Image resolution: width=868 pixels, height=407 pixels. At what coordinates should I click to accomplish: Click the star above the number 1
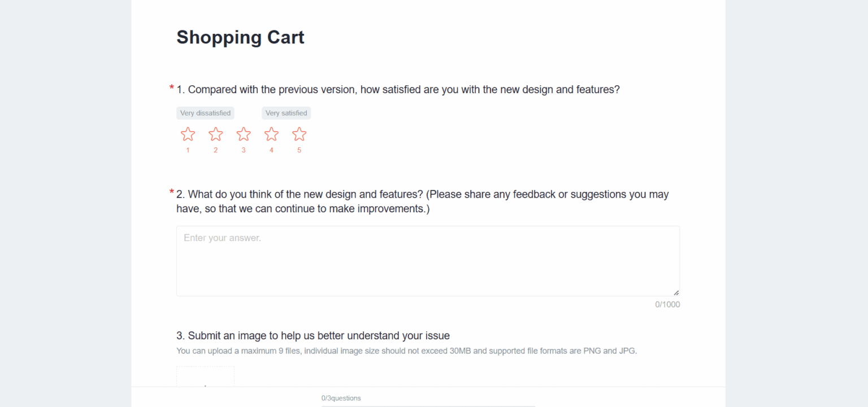[x=188, y=134]
